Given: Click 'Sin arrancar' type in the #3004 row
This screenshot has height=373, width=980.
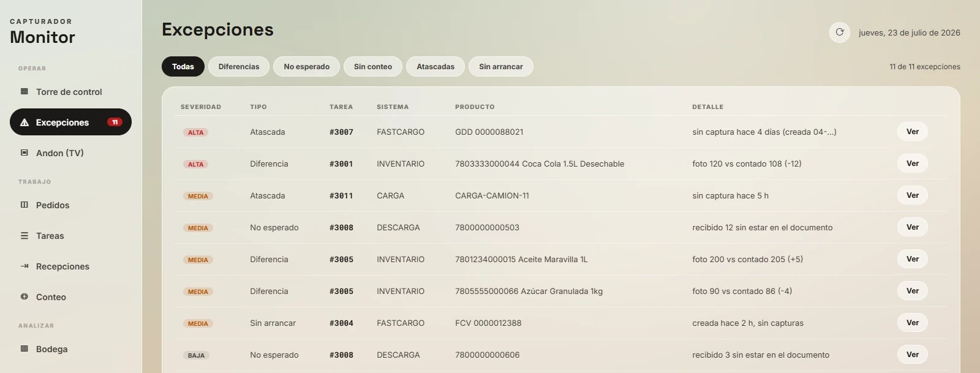Looking at the screenshot, I should [x=273, y=323].
